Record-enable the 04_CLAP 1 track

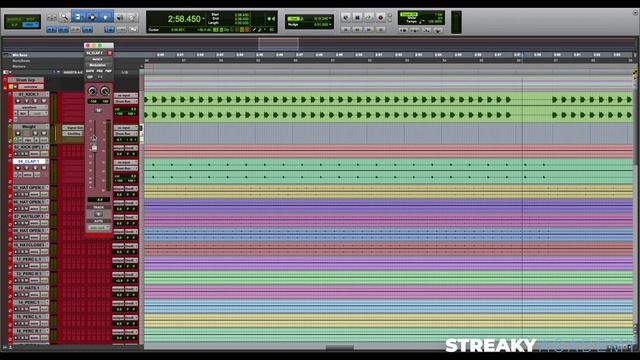(18, 168)
